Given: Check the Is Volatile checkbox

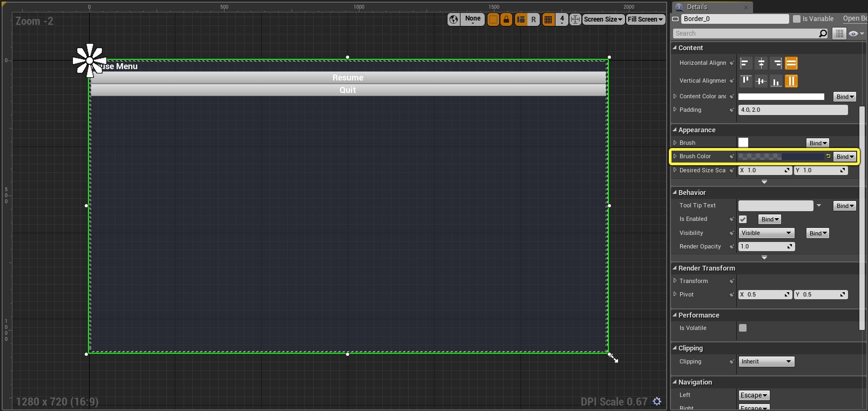Looking at the screenshot, I should (743, 328).
